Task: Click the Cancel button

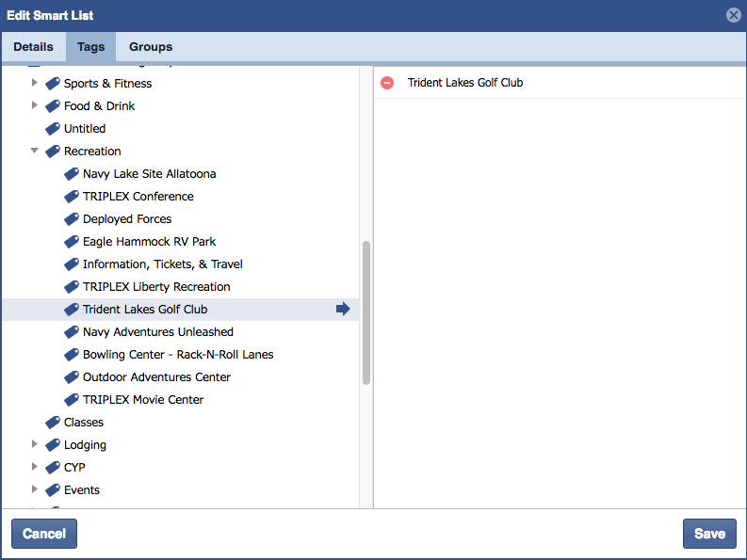Action: point(44,534)
